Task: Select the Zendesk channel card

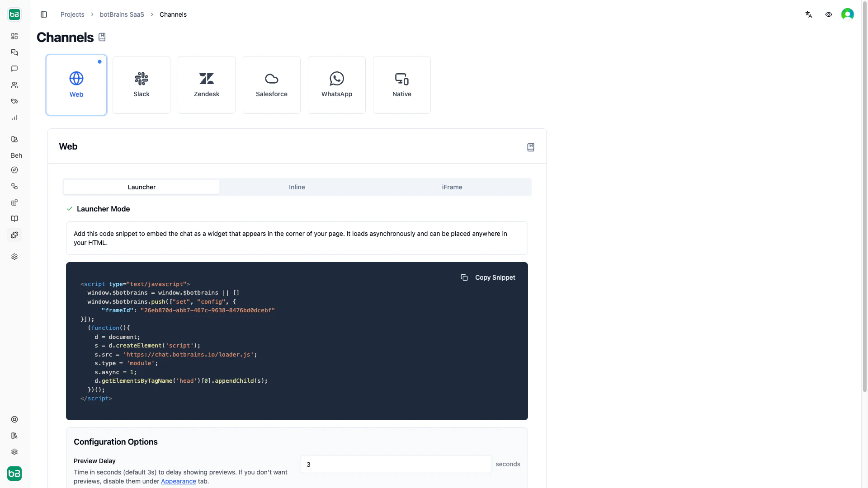Action: 206,85
